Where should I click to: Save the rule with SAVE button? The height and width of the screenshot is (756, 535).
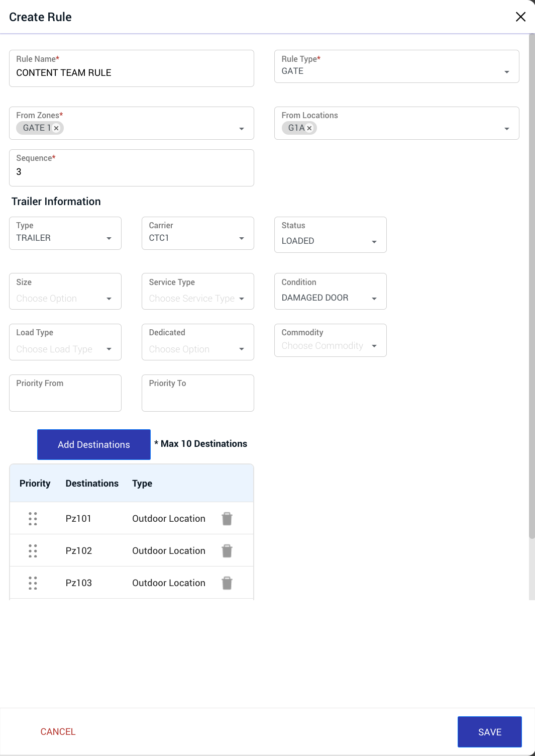pyautogui.click(x=490, y=732)
